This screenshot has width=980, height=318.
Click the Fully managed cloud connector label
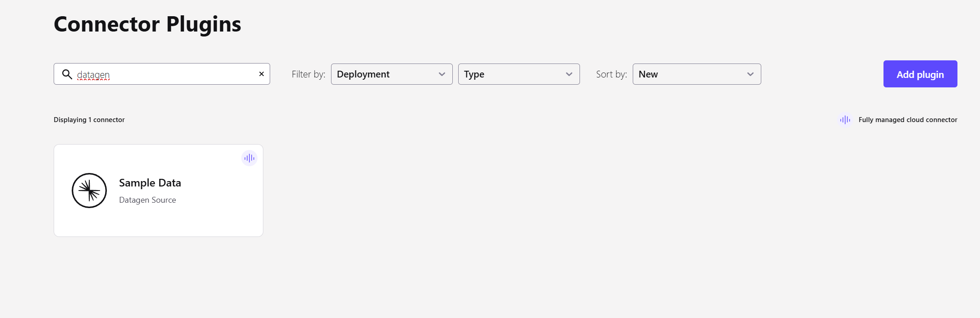[907, 120]
